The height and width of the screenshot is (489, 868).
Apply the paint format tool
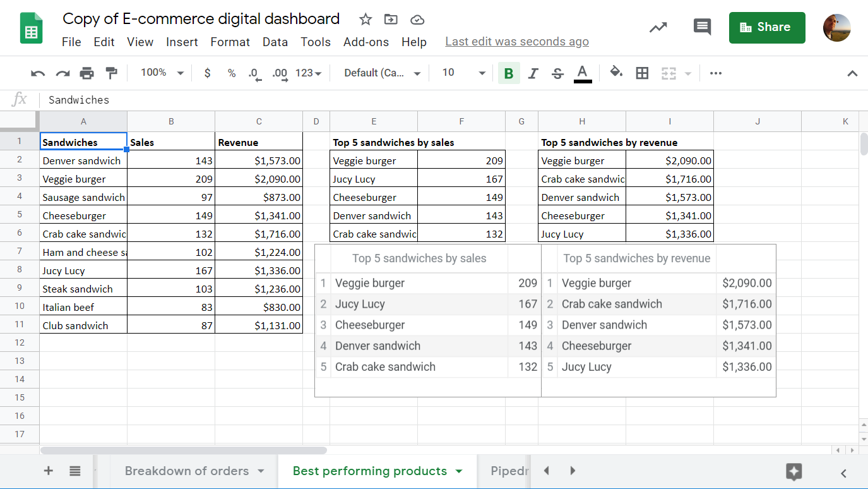(x=111, y=73)
